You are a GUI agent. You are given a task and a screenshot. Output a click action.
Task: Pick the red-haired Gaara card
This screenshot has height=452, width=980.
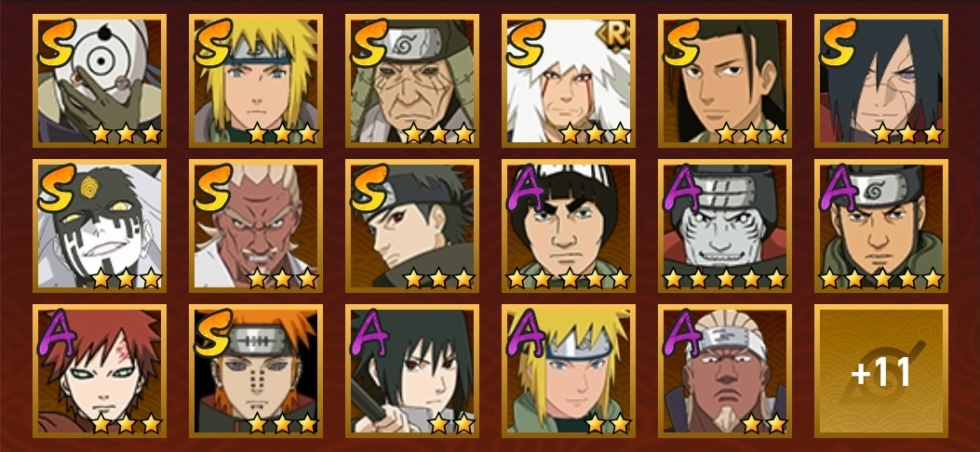(100, 370)
